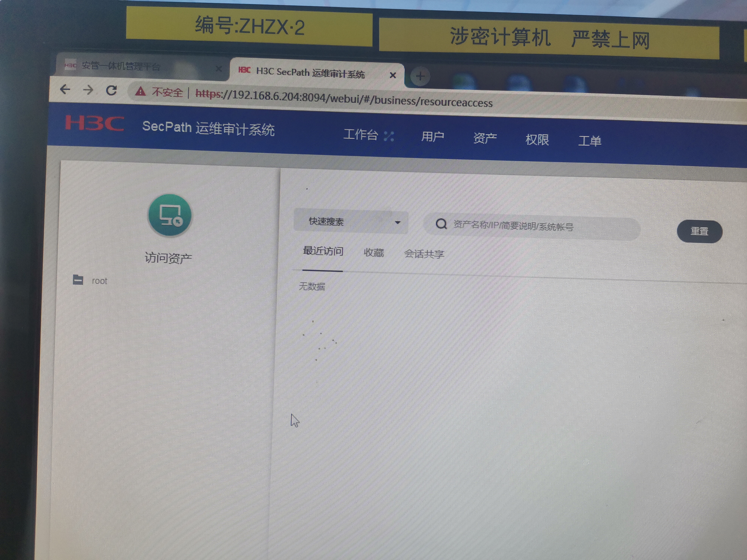This screenshot has height=560, width=747.
Task: Click the green 访问资产 monitor icon
Action: pos(170,215)
